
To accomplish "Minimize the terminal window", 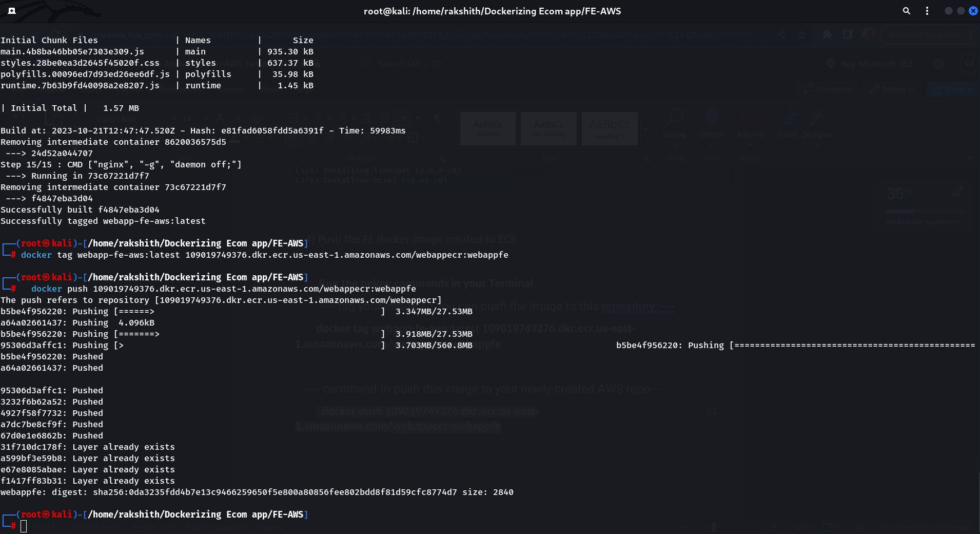I will tap(948, 11).
